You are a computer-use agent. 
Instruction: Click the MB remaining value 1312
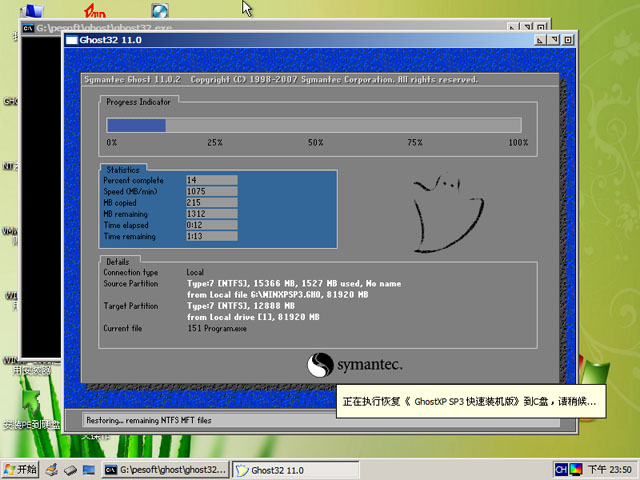(212, 214)
